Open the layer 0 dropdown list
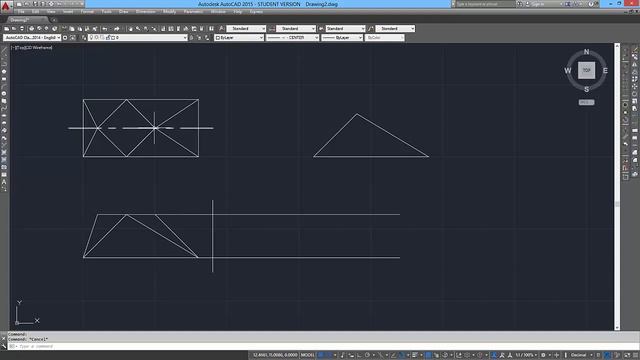The width and height of the screenshot is (640, 360). (138, 38)
